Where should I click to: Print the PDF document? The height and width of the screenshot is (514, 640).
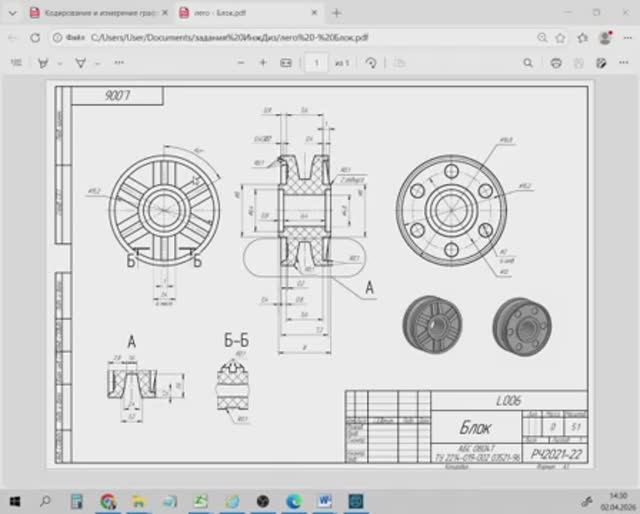556,63
